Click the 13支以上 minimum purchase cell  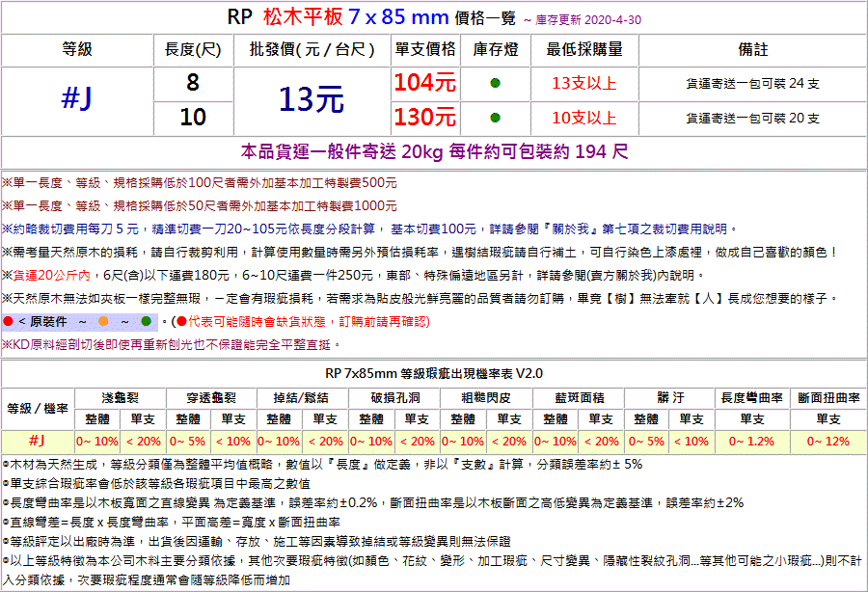click(x=583, y=83)
